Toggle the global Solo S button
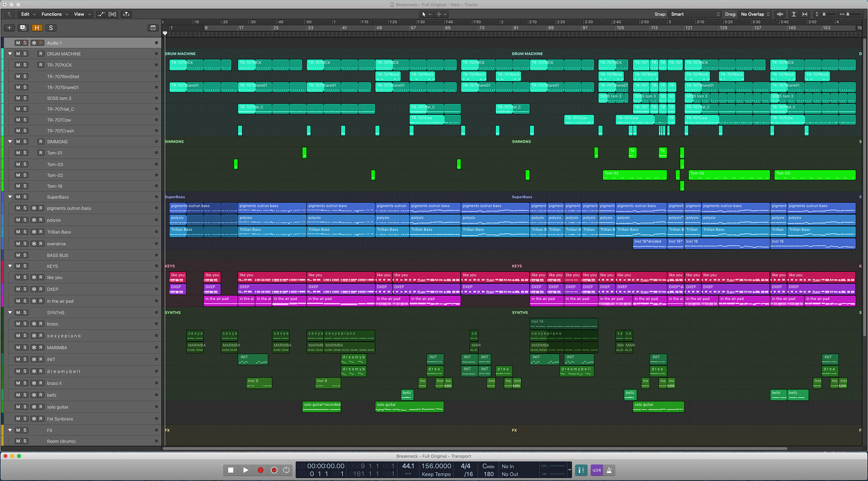This screenshot has height=481, width=868. 51,28
